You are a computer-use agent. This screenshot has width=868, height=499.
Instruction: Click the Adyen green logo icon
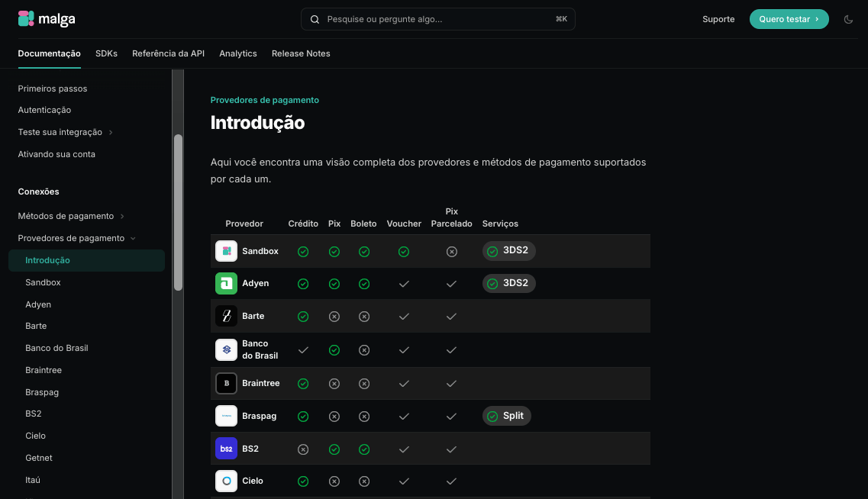pyautogui.click(x=227, y=283)
